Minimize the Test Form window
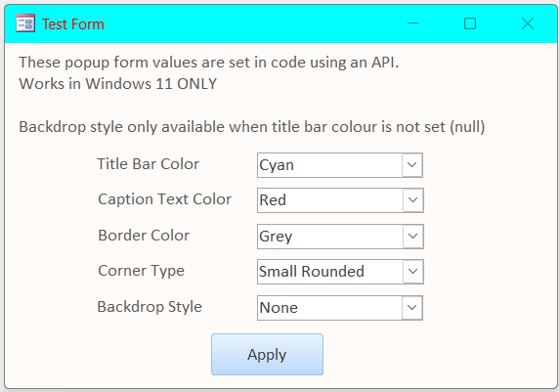The height and width of the screenshot is (392, 559). (x=413, y=23)
